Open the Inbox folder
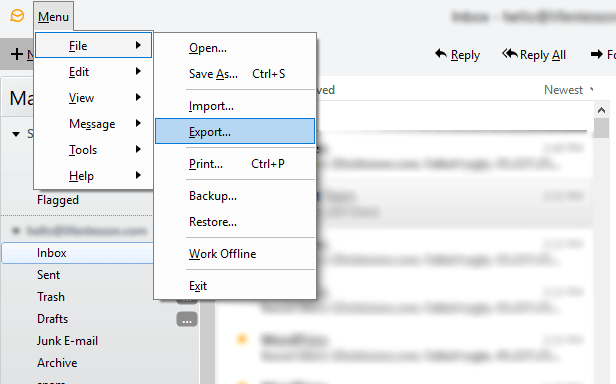Image resolution: width=616 pixels, height=384 pixels. coord(77,253)
